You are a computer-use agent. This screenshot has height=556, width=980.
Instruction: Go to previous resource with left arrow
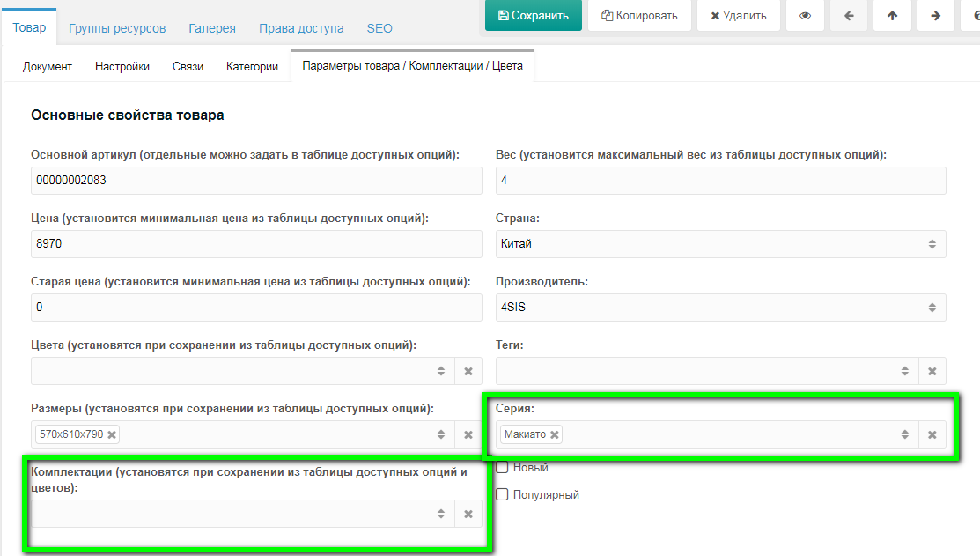point(849,16)
